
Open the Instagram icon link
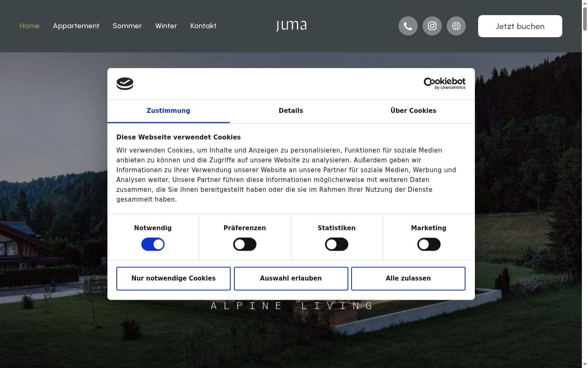[432, 26]
